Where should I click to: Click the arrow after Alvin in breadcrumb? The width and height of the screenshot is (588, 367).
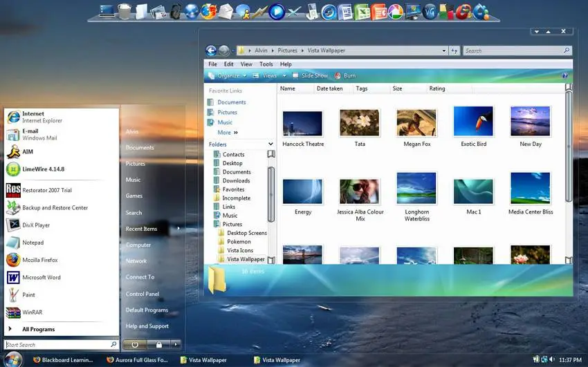pyautogui.click(x=273, y=50)
